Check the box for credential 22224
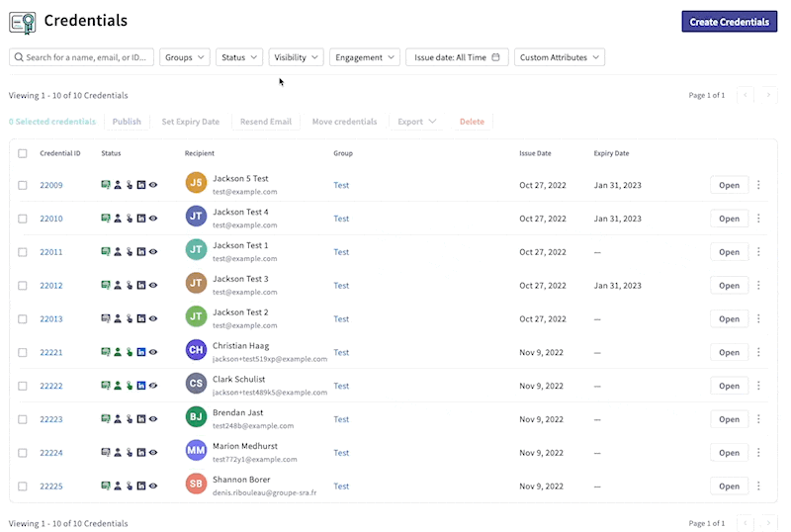The image size is (791, 532). tap(23, 453)
